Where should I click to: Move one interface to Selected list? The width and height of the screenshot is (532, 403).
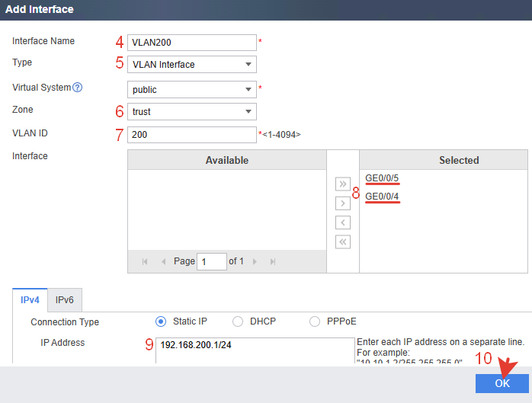point(343,203)
